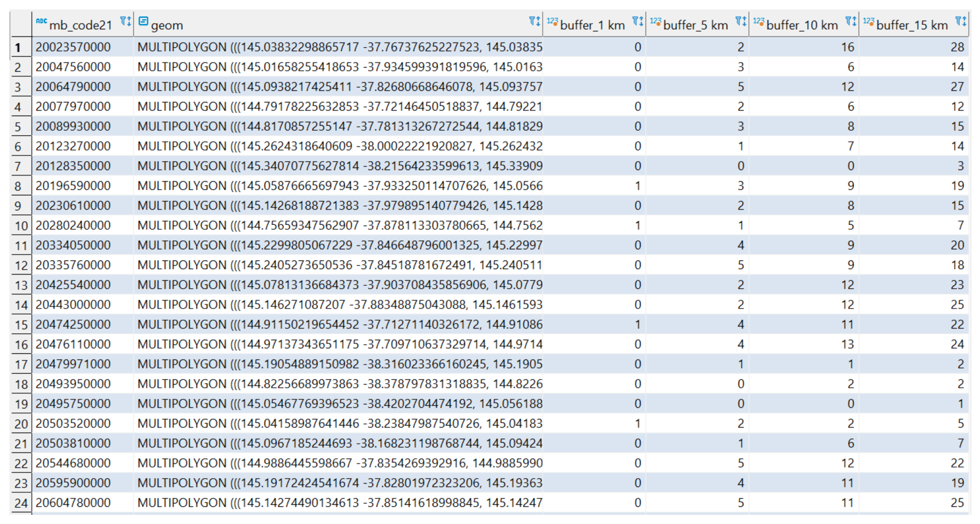Select the geom column header label
This screenshot has width=980, height=524.
point(167,25)
